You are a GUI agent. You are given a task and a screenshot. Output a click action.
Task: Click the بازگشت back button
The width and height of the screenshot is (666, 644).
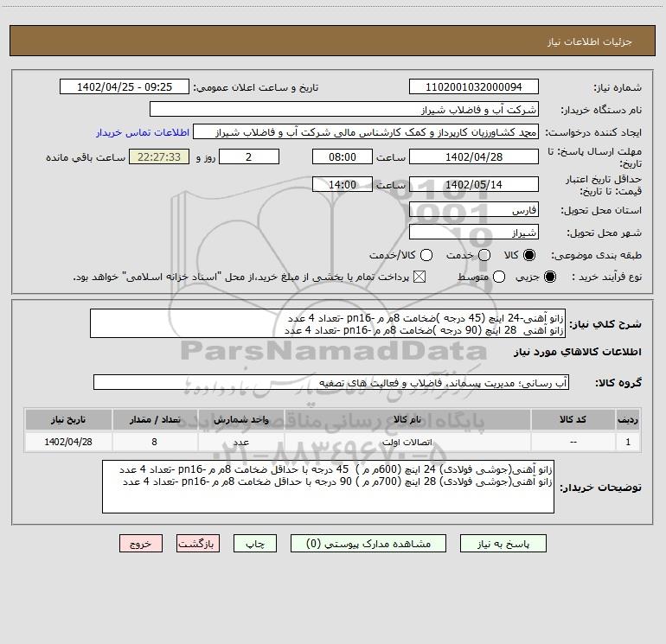click(x=198, y=544)
